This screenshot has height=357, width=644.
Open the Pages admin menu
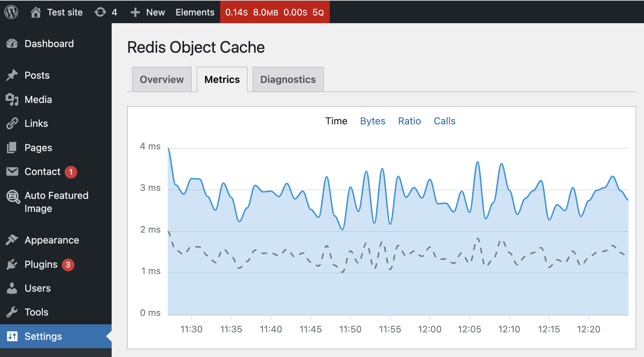click(x=38, y=148)
